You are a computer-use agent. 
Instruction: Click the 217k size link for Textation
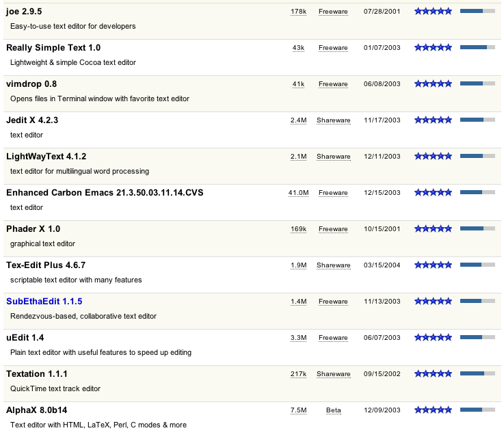click(298, 374)
